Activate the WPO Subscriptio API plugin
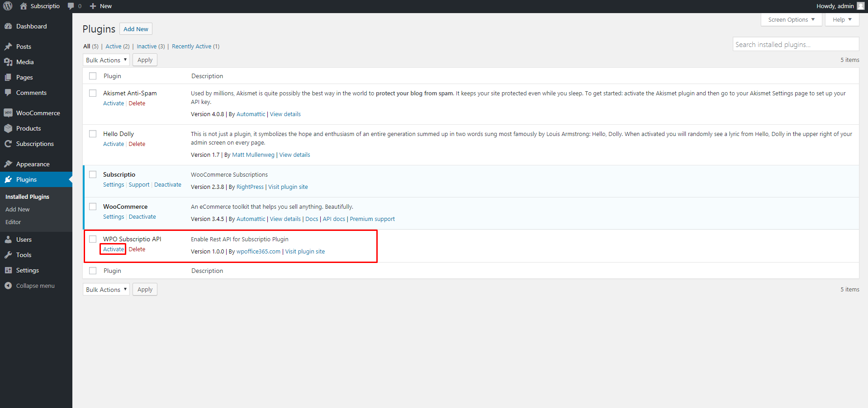Image resolution: width=868 pixels, height=408 pixels. 113,249
